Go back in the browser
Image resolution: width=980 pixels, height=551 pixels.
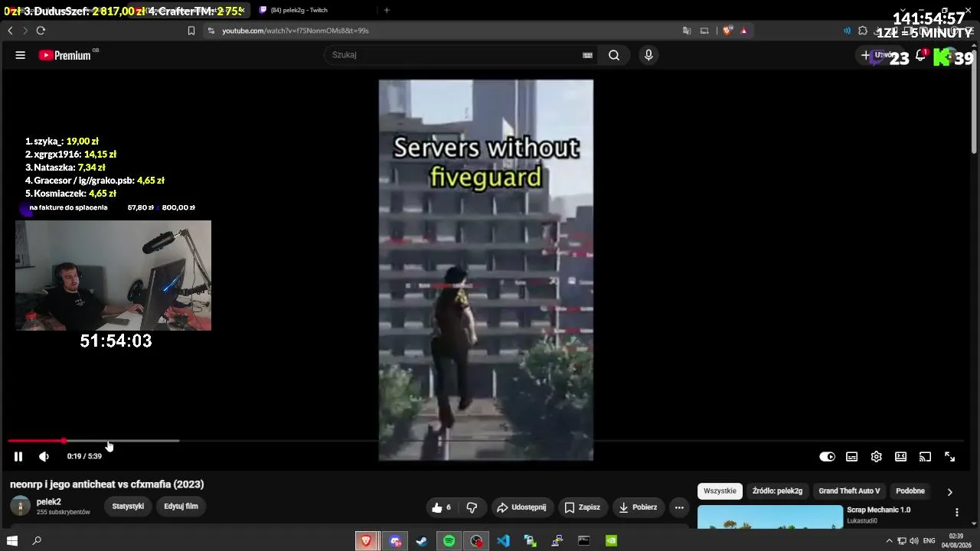click(10, 31)
